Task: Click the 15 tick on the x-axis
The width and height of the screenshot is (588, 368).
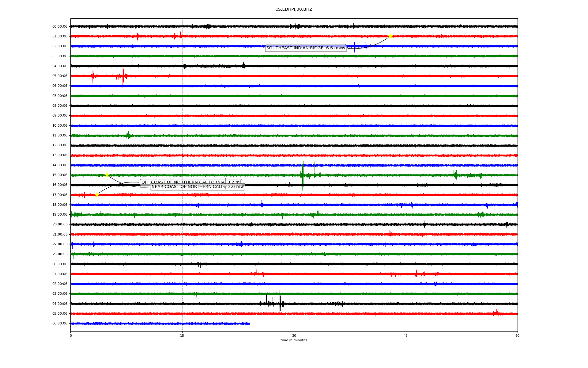Action: coord(182,335)
